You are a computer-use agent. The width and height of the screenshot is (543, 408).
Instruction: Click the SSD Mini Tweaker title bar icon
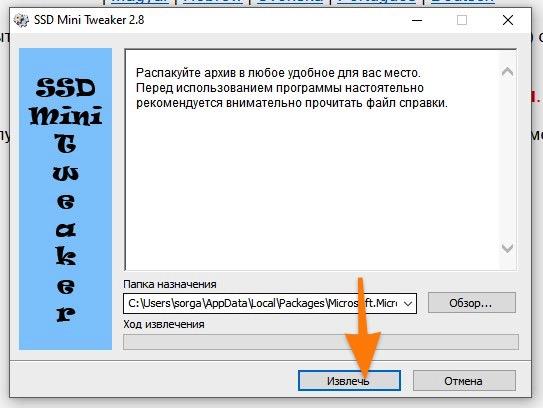coord(21,20)
